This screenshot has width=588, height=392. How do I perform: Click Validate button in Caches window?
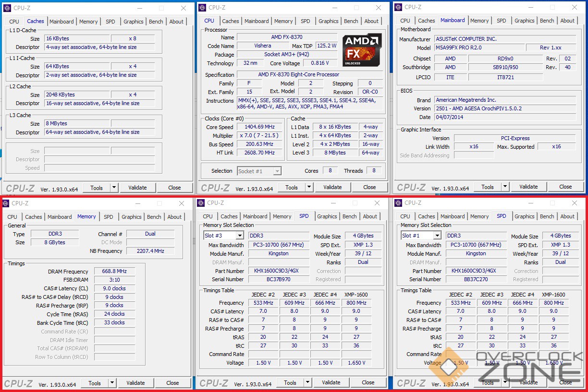(x=137, y=188)
